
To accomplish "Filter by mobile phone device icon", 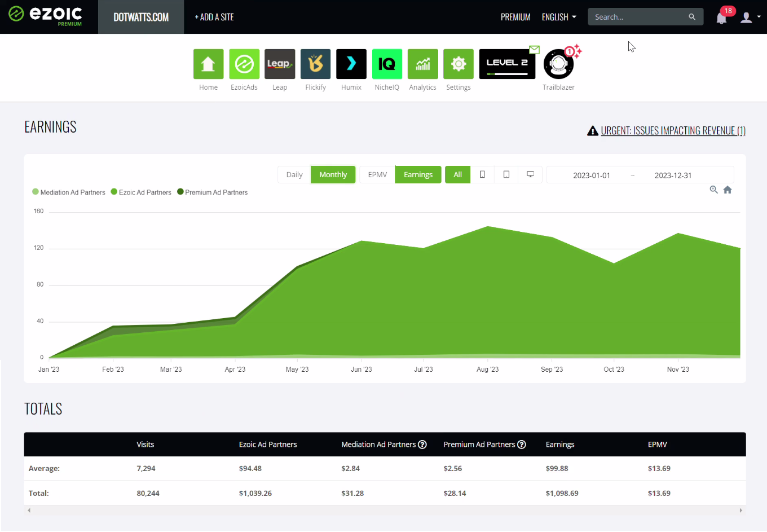I will tap(482, 174).
